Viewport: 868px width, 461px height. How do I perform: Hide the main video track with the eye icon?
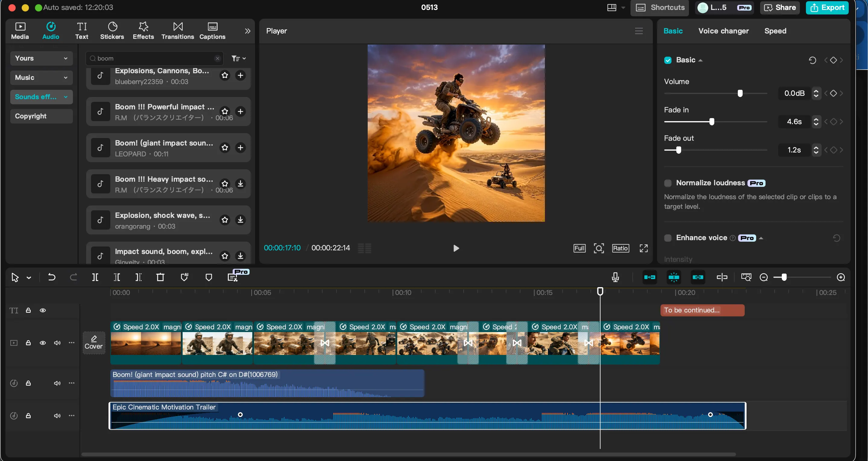43,343
